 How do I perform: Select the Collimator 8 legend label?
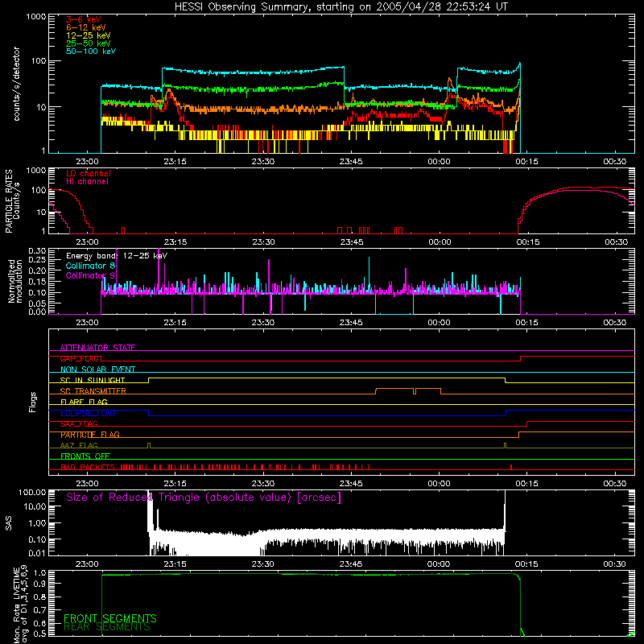(x=90, y=266)
